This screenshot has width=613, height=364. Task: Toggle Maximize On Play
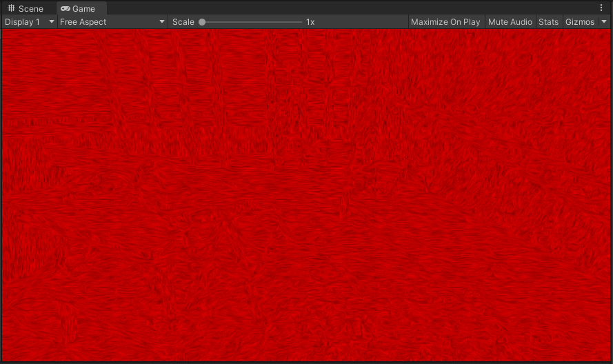pyautogui.click(x=445, y=22)
